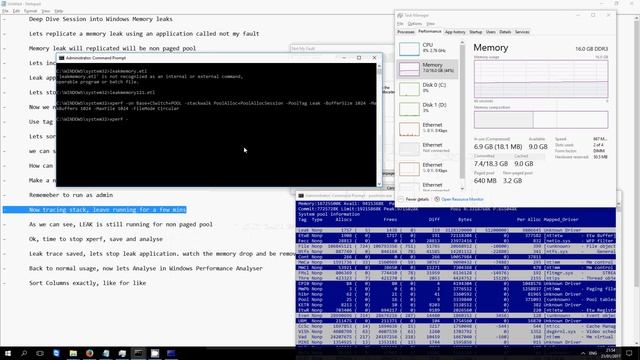This screenshot has height=360, width=640.
Task: Open the Startup tab in Task Manager
Action: coord(476,32)
